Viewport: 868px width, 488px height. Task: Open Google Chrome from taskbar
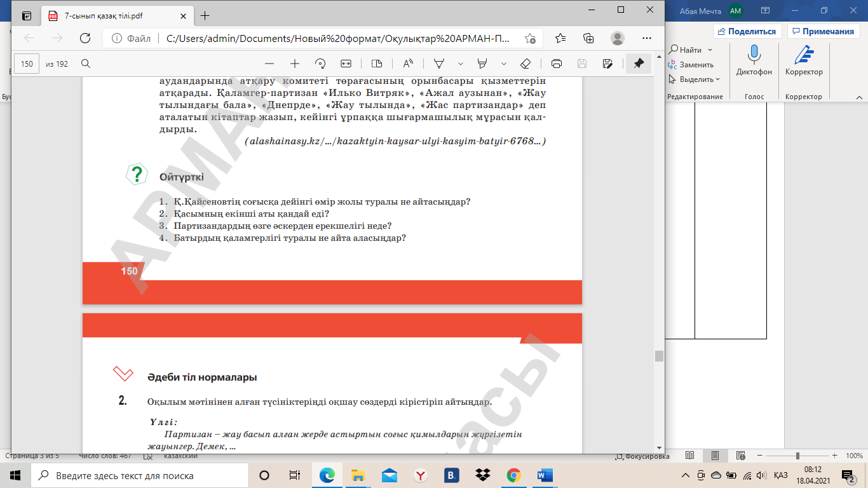(x=514, y=475)
